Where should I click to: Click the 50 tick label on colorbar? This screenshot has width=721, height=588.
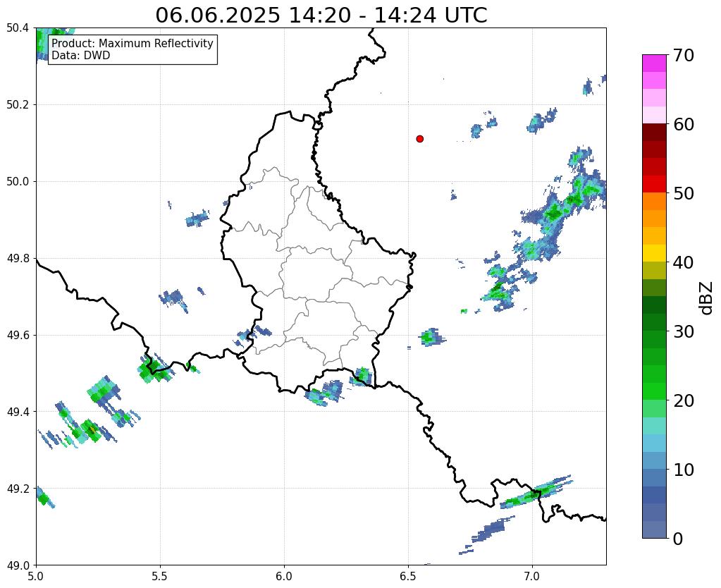click(683, 193)
